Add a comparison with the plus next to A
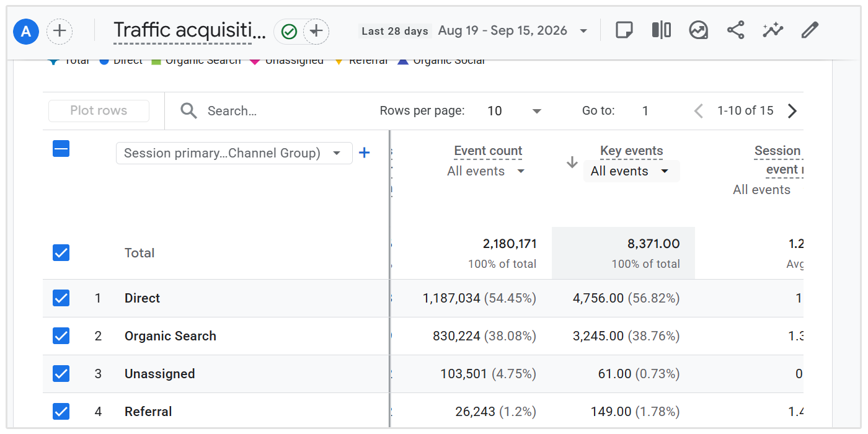This screenshot has height=434, width=868. point(60,31)
